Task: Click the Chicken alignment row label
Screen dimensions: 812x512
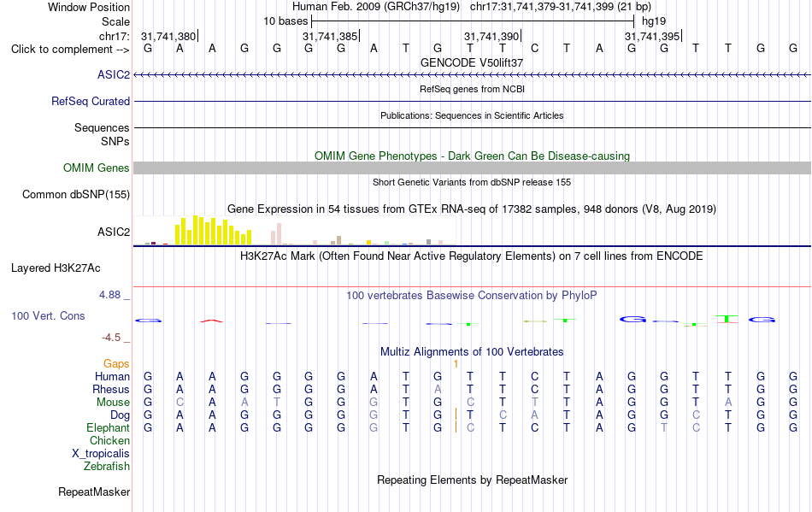Action: coord(109,440)
